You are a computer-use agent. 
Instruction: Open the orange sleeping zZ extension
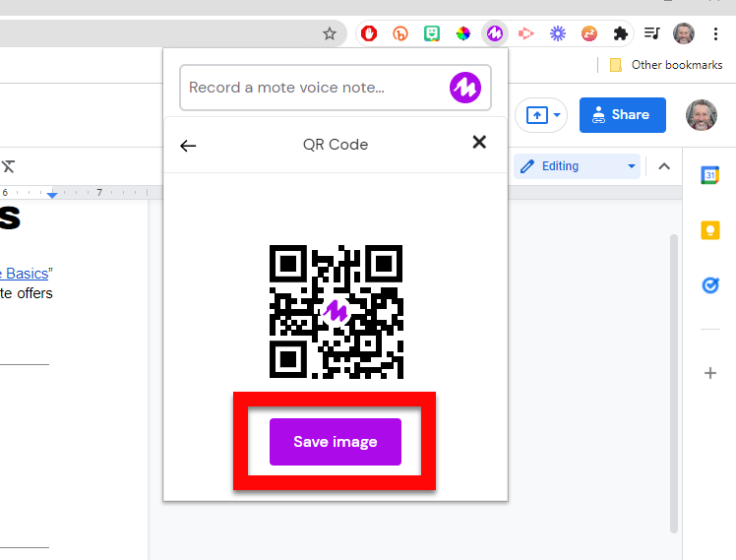tap(589, 33)
